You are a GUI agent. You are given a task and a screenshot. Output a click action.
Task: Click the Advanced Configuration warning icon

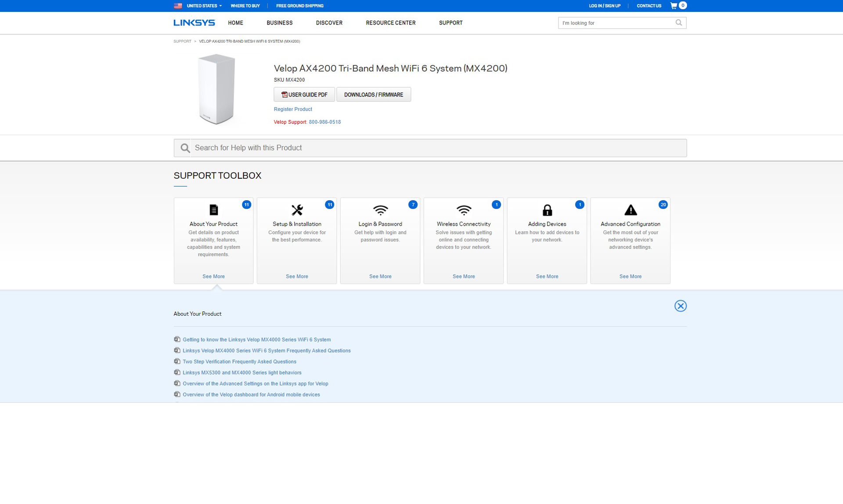(x=630, y=210)
